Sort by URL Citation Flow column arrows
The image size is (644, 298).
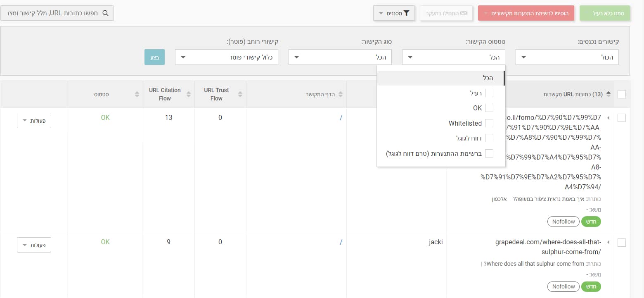tap(189, 94)
